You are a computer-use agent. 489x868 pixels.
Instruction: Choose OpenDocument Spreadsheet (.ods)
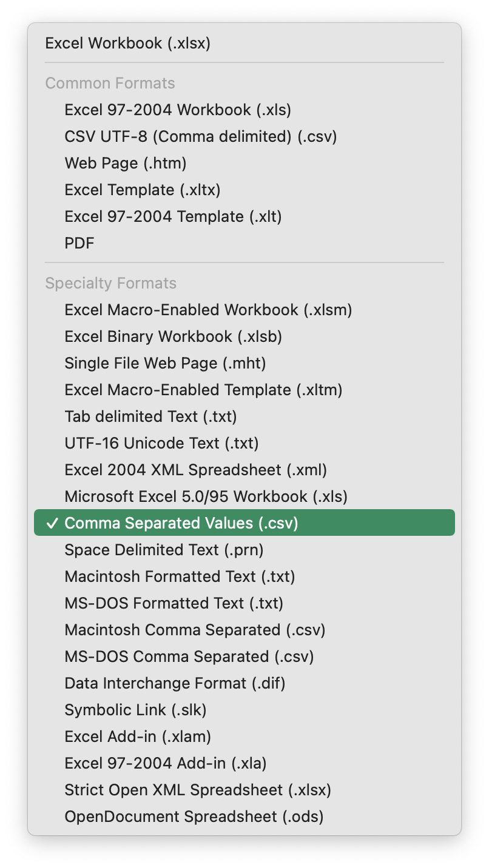point(194,817)
